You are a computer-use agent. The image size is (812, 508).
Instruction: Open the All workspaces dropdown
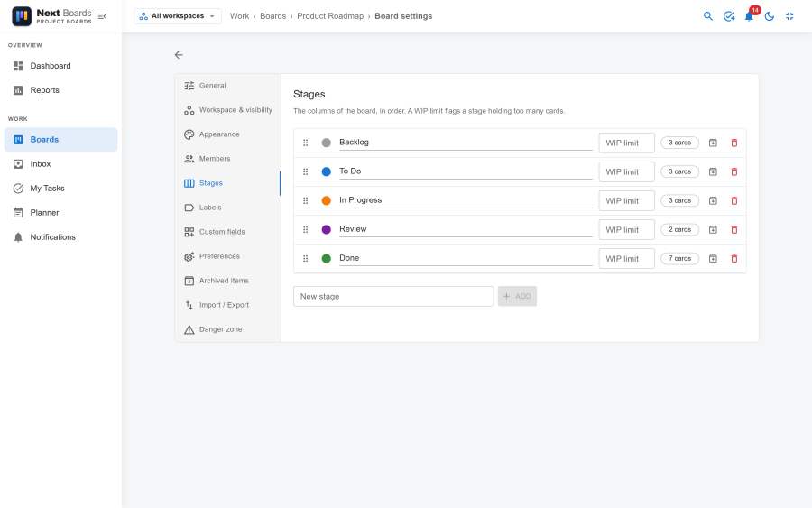(178, 16)
